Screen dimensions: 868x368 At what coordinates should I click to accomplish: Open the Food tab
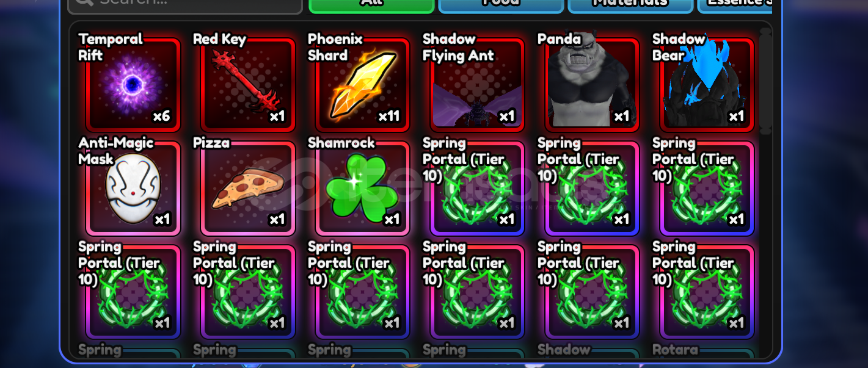tap(501, 4)
